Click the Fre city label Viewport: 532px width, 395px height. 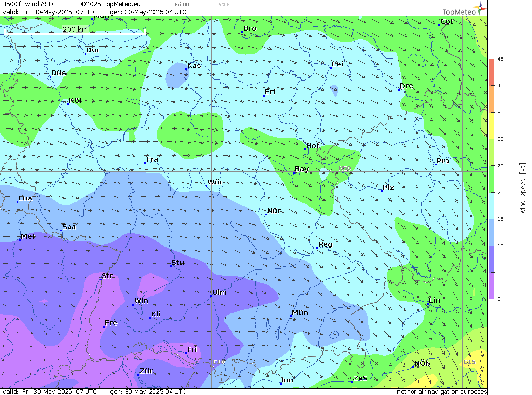(x=111, y=323)
